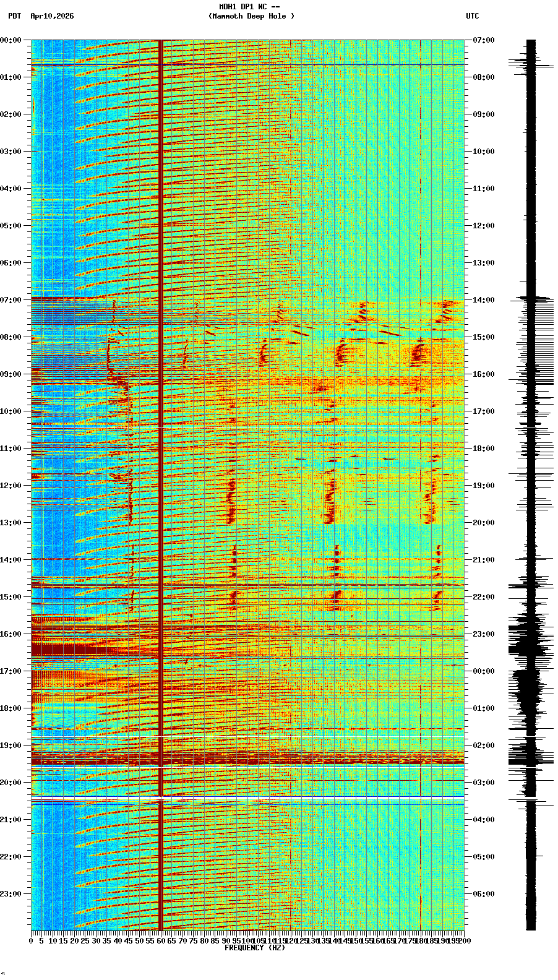Click the 11:00 UTC time label
Screen dimensions: 558x980
[484, 189]
